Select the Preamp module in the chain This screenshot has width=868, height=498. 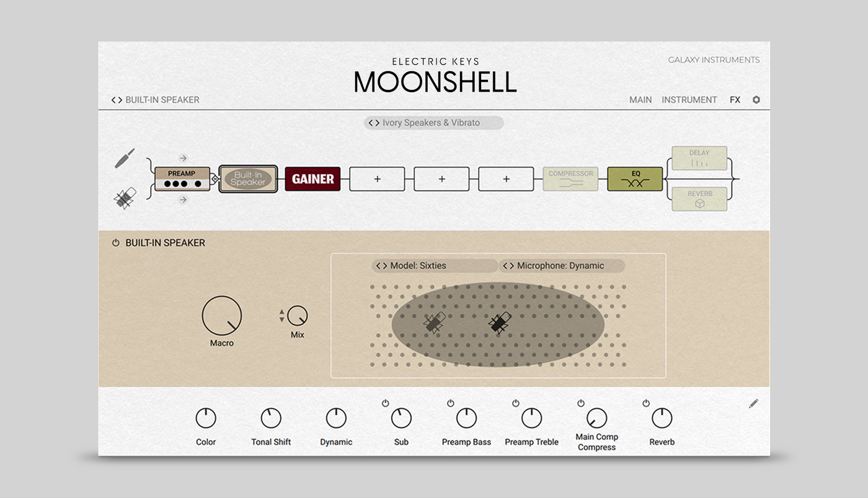(182, 179)
